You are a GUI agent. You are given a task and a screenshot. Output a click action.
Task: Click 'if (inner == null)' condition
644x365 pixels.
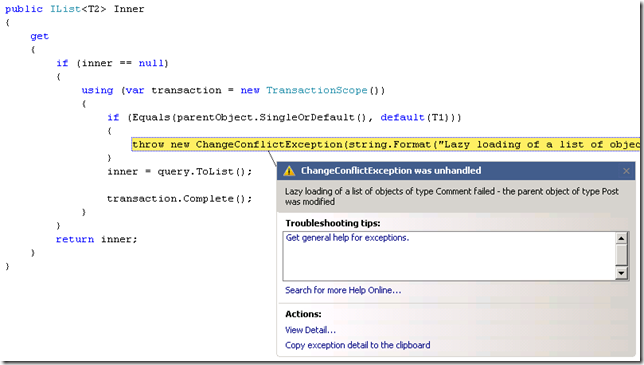tap(113, 63)
